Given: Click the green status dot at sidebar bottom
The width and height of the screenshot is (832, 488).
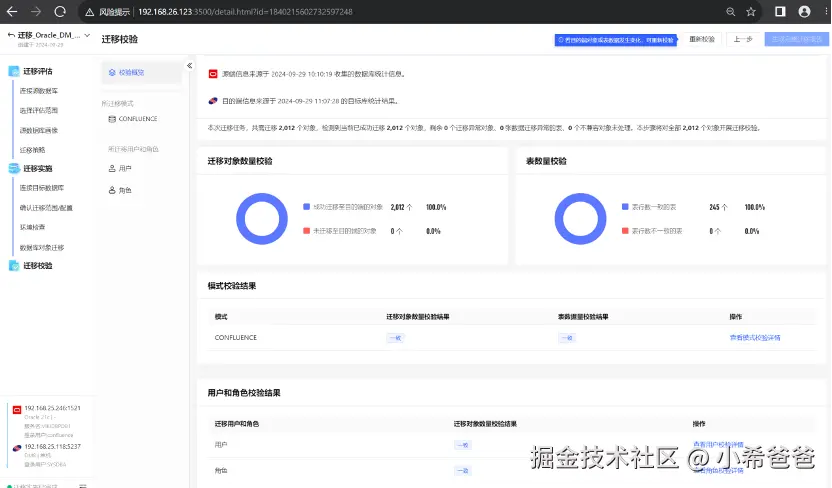Looking at the screenshot, I should (x=9, y=486).
